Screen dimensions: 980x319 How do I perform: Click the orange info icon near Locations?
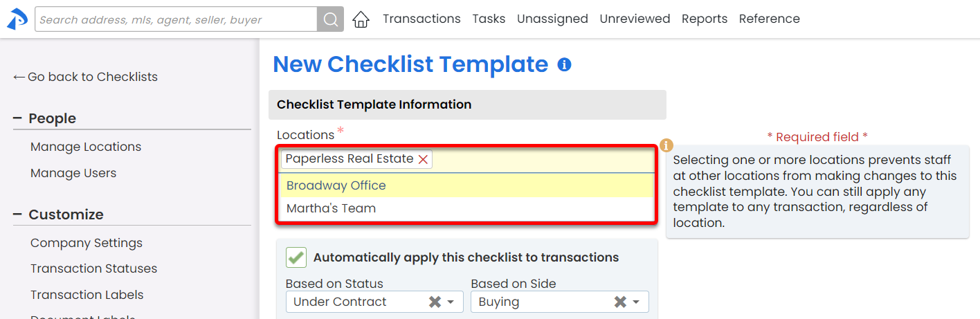[666, 145]
